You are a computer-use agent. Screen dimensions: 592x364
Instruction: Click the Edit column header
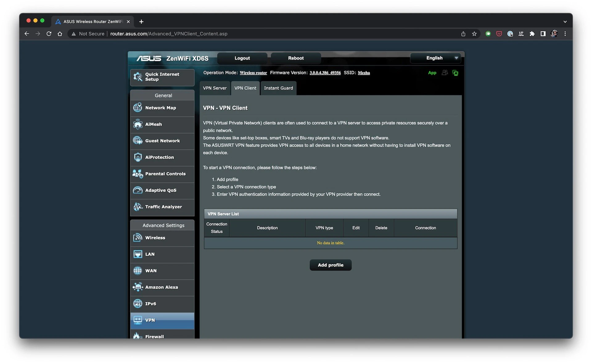pos(356,228)
